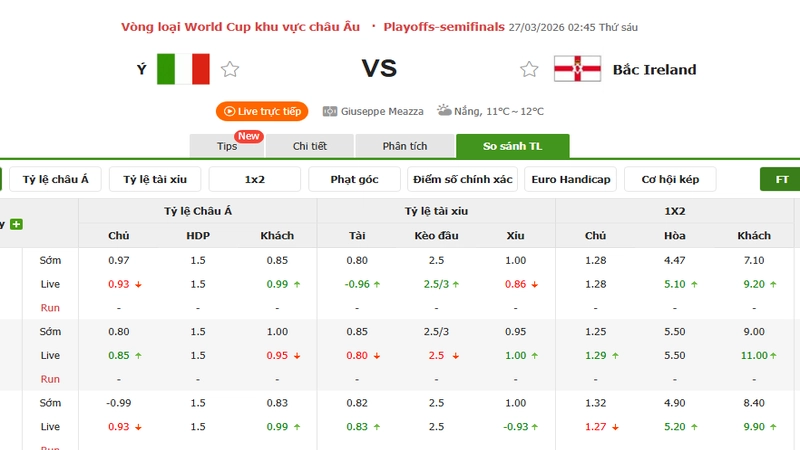Click the Italy flag icon
Image resolution: width=800 pixels, height=450 pixels.
(183, 69)
